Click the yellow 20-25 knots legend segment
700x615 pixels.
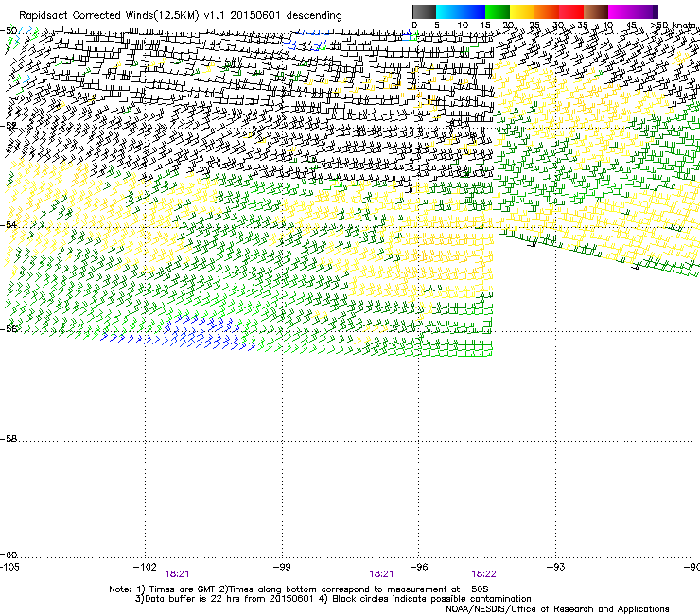pos(522,11)
